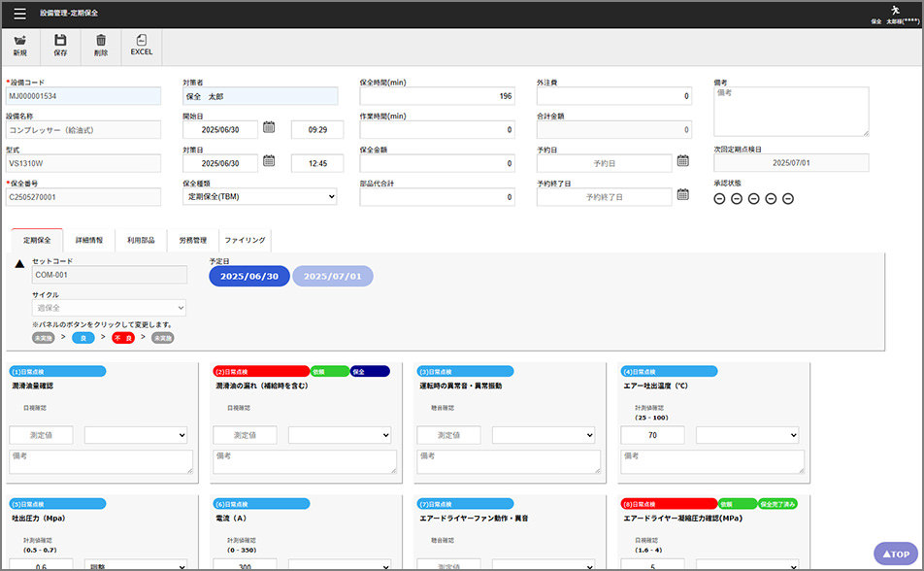This screenshot has height=571, width=924.
Task: Click the 開始日 time field showing 09:29
Action: [x=317, y=130]
